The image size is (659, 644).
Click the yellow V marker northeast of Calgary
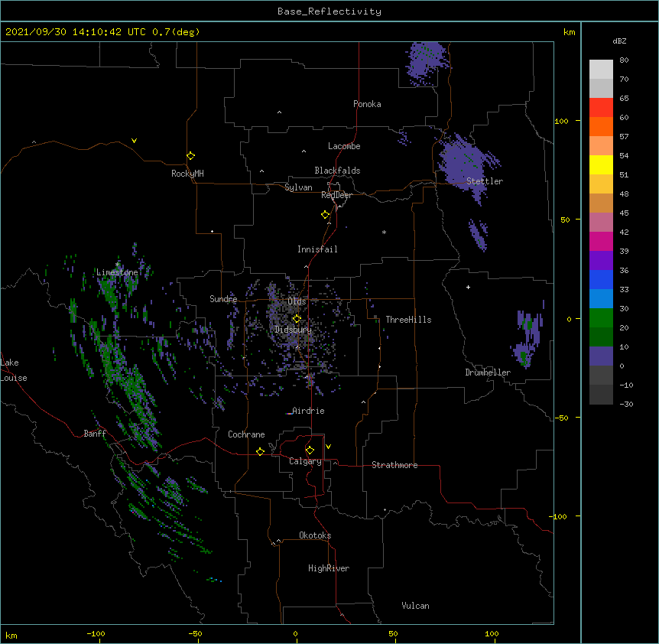coord(328,447)
